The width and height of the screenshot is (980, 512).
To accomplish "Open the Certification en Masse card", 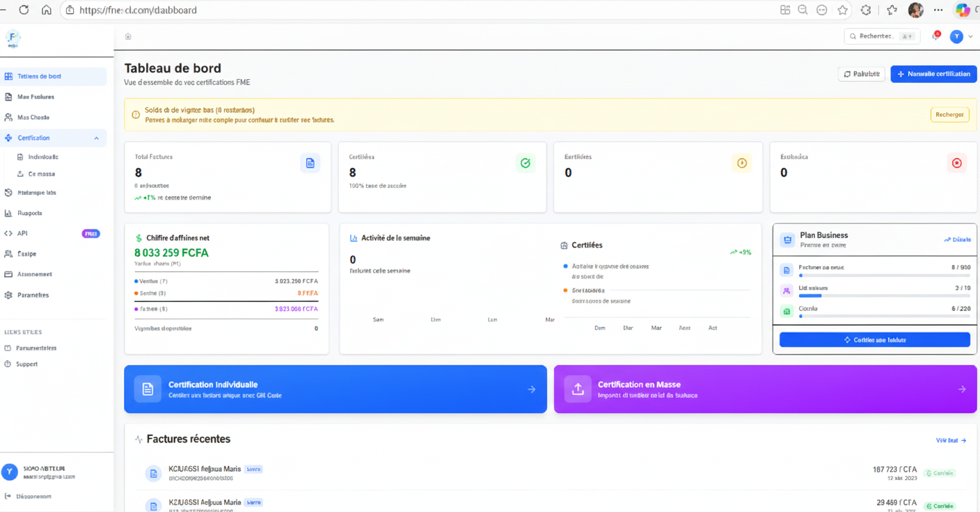I will tap(765, 390).
